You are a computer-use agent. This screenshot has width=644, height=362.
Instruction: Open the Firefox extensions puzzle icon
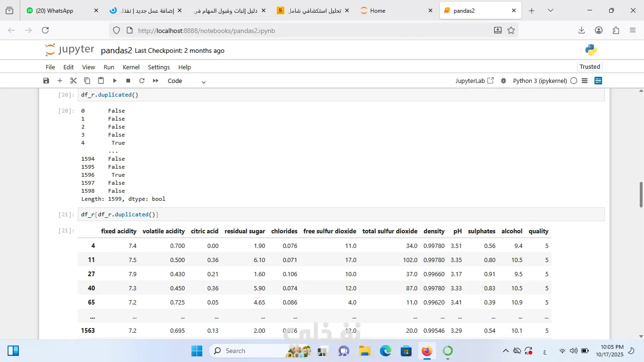pos(616,30)
